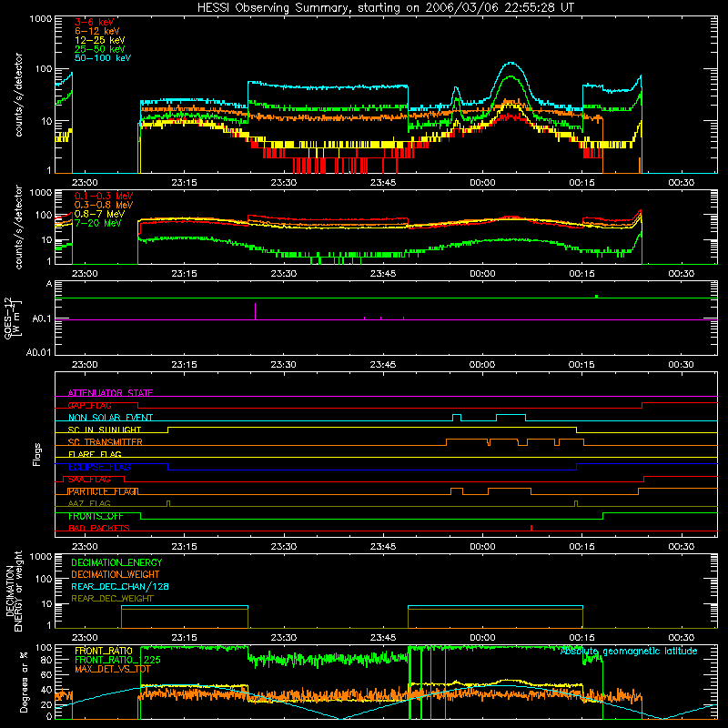Click the 23:30 tick label below GOES-12 panel
The width and height of the screenshot is (728, 728).
click(283, 365)
